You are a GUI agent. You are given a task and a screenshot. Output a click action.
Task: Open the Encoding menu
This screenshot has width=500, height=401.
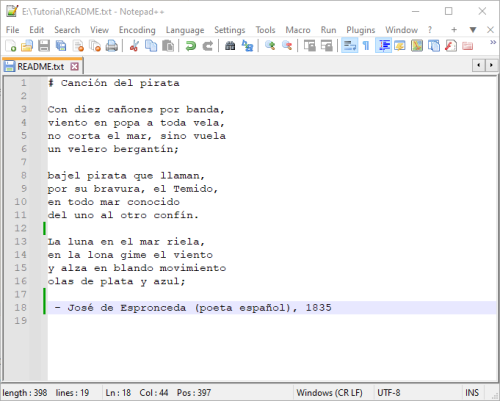coord(137,30)
